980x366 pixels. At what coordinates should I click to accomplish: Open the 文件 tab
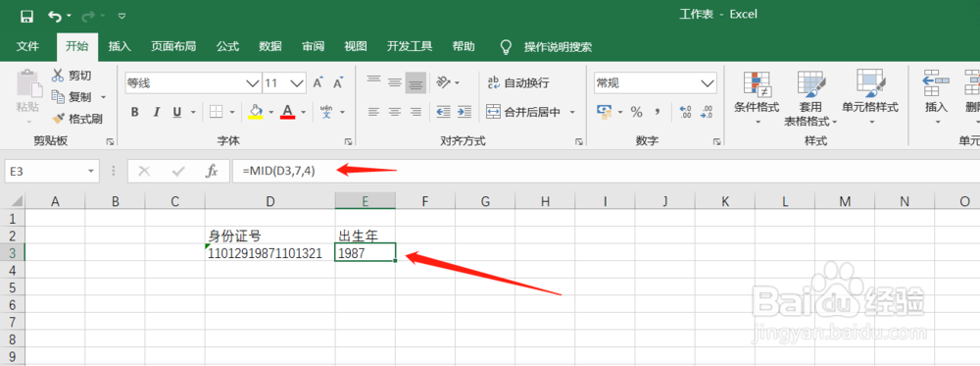coord(27,46)
